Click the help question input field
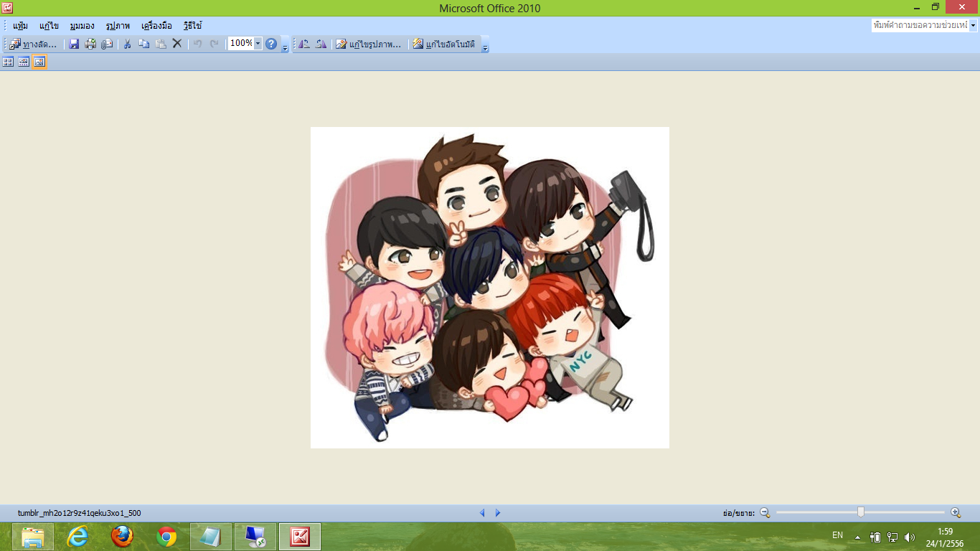Screen dimensions: 980x551 [920, 26]
